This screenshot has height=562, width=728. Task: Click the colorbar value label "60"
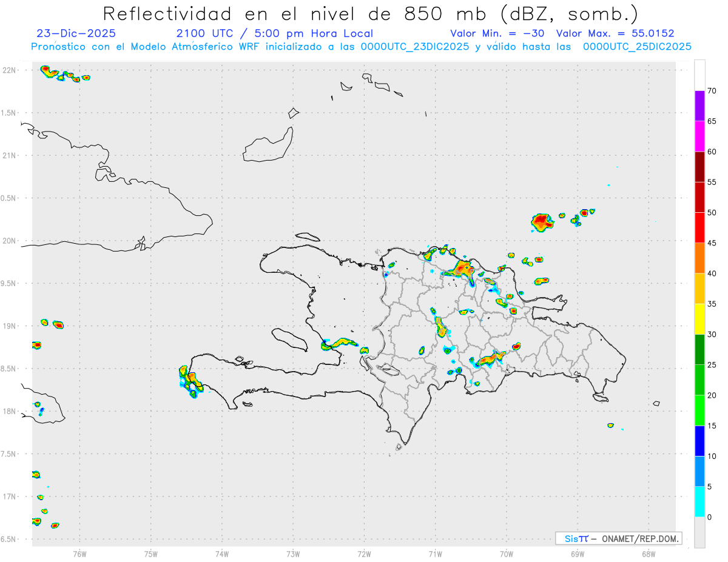point(712,152)
